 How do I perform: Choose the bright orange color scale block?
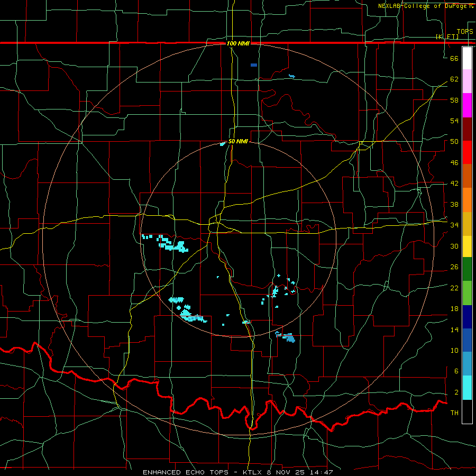tap(467, 200)
